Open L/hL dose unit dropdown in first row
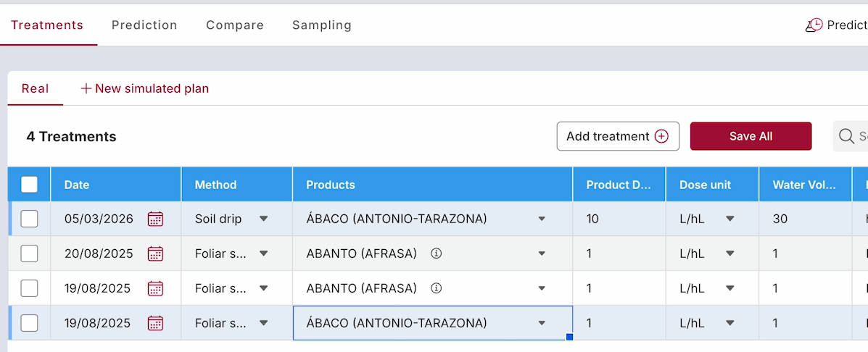The width and height of the screenshot is (868, 352). [x=729, y=219]
